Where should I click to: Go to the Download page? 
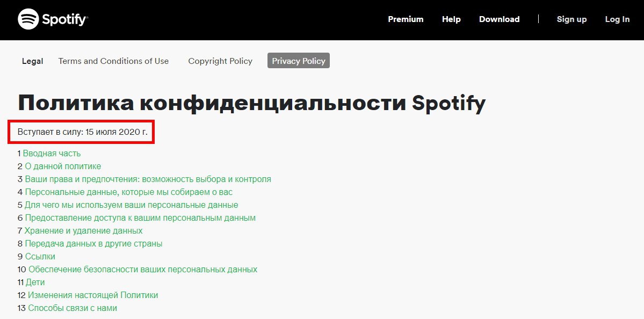(499, 19)
